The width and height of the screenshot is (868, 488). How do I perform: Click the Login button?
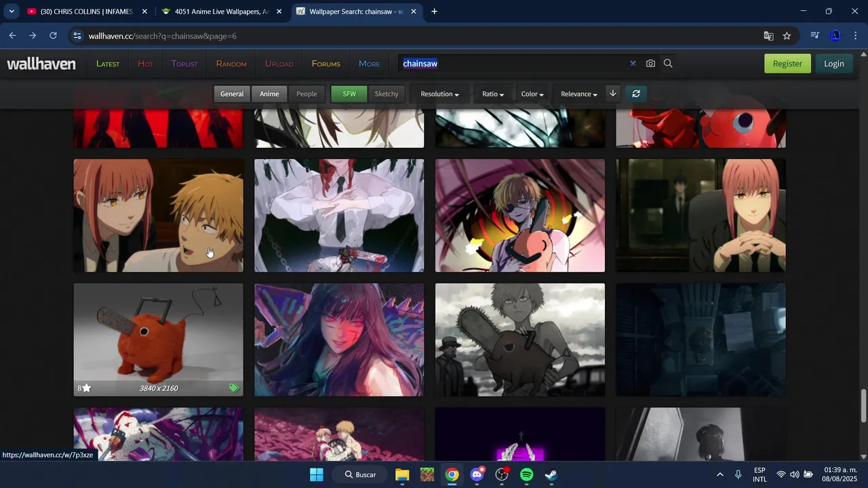[x=834, y=64]
